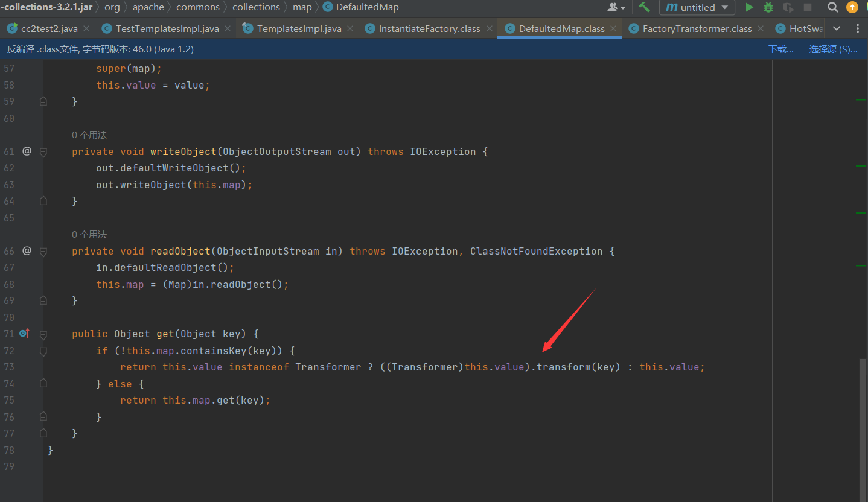Click the editor vertical scrollbar thumb

864,430
